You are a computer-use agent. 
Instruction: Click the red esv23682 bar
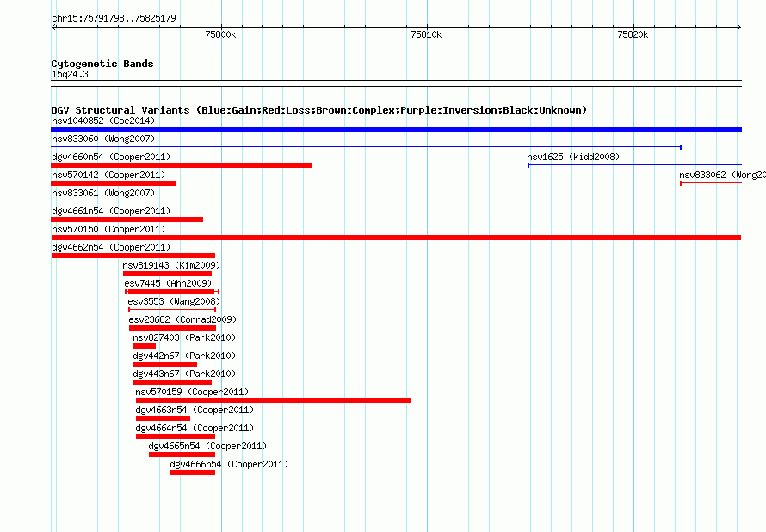[172, 328]
